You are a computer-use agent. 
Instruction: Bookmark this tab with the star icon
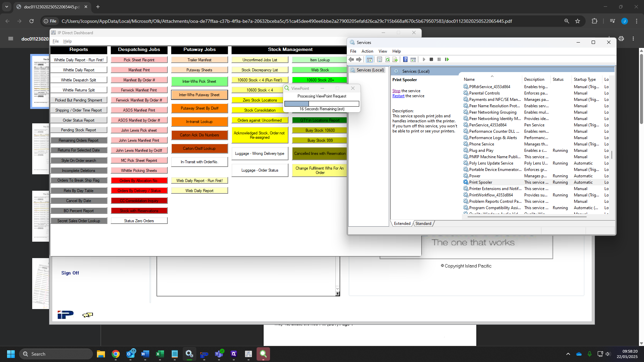pos(578,21)
